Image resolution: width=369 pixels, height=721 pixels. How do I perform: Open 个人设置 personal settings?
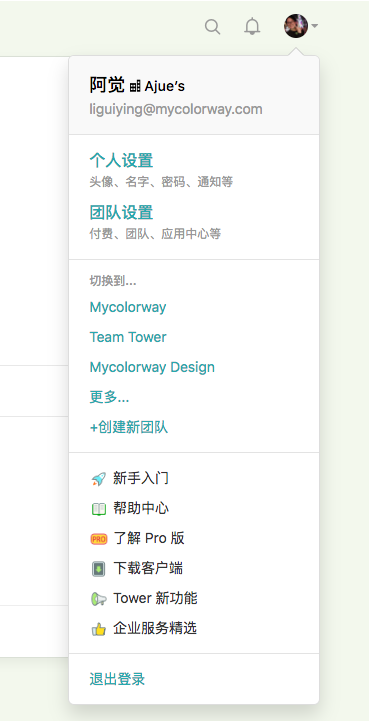click(x=121, y=160)
